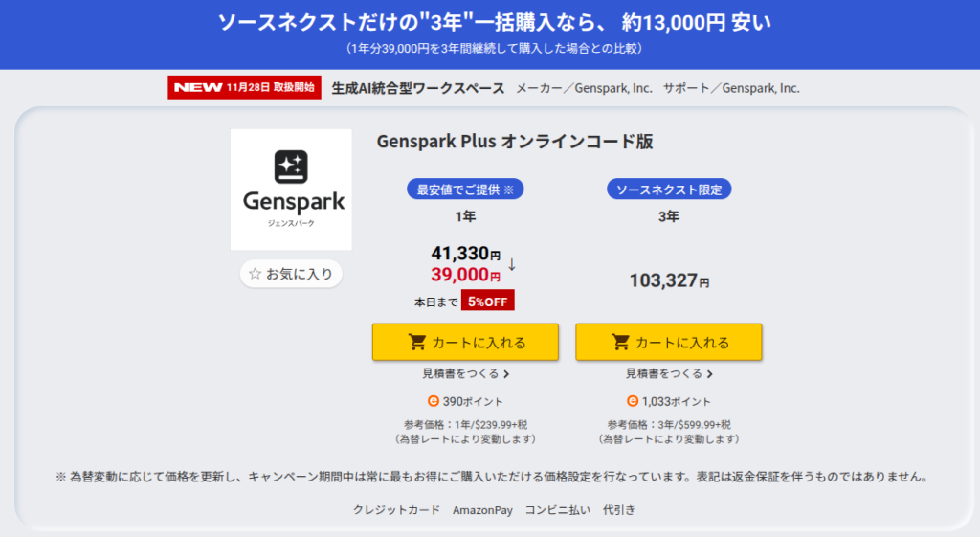The image size is (980, 537).
Task: Click the 1,033ポイント coin icon
Action: tap(633, 401)
